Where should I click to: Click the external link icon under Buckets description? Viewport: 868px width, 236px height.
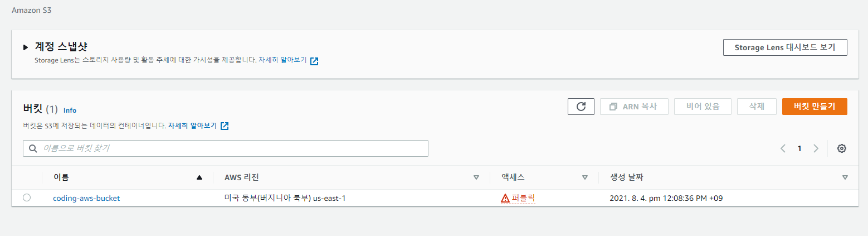(225, 126)
